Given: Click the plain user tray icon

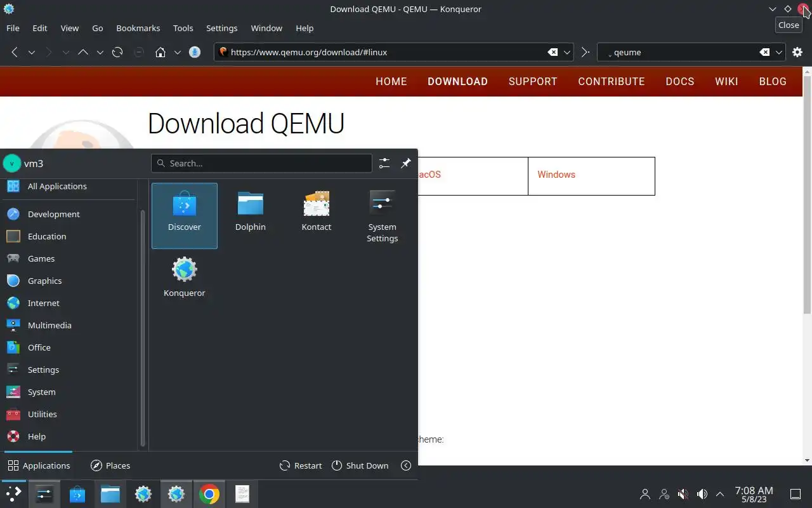Looking at the screenshot, I should 645,494.
